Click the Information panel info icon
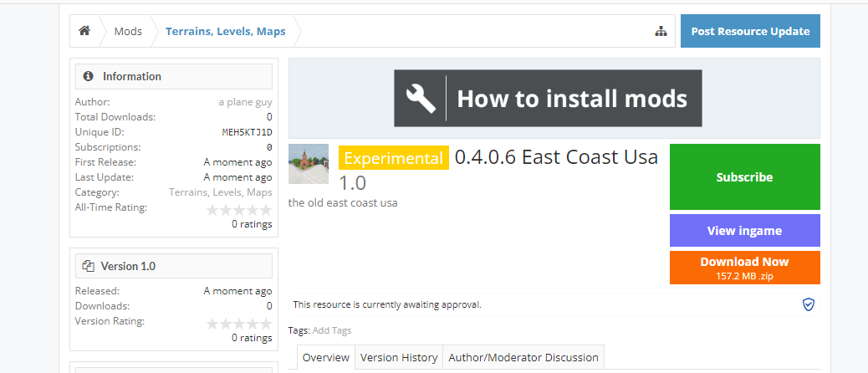The height and width of the screenshot is (373, 868). (x=89, y=77)
